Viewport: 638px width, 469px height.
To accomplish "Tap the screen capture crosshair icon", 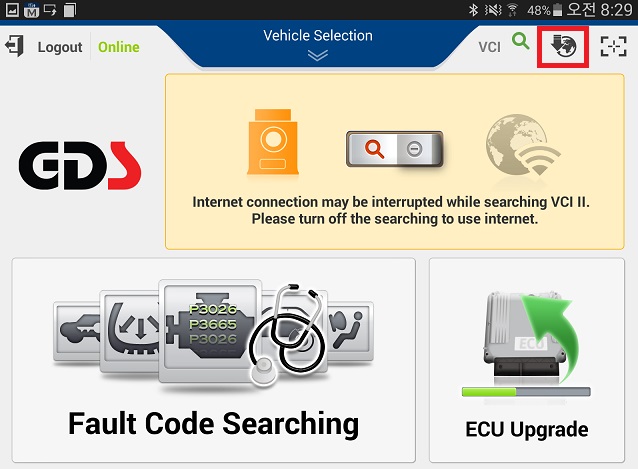I will click(614, 46).
